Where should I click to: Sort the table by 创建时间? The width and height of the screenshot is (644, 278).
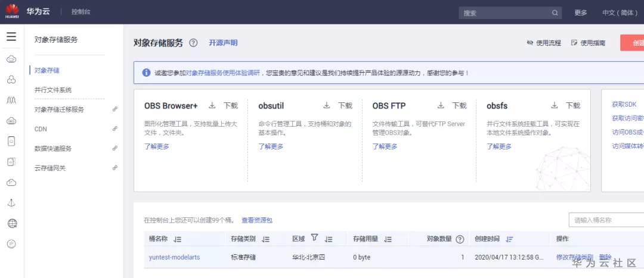point(509,239)
